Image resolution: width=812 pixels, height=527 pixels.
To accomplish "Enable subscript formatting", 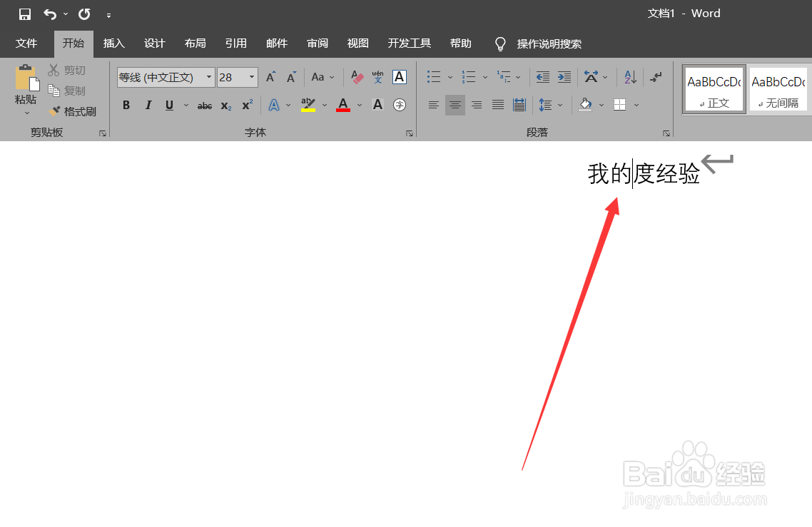I will (x=225, y=105).
